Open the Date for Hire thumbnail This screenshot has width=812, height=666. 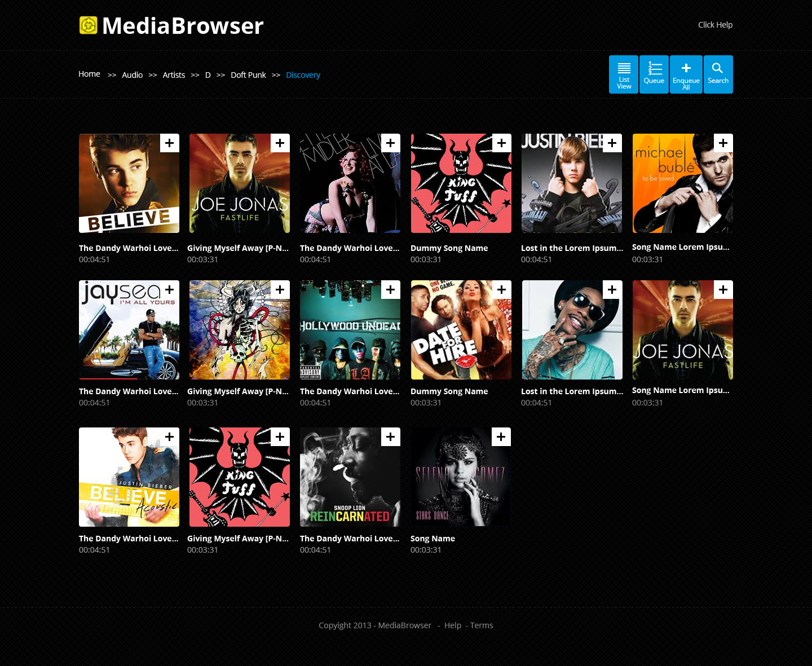point(461,330)
